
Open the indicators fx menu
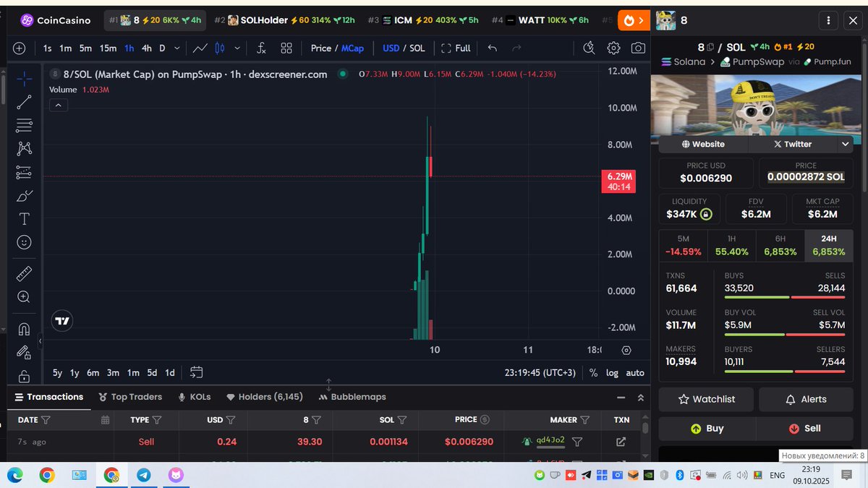point(261,48)
